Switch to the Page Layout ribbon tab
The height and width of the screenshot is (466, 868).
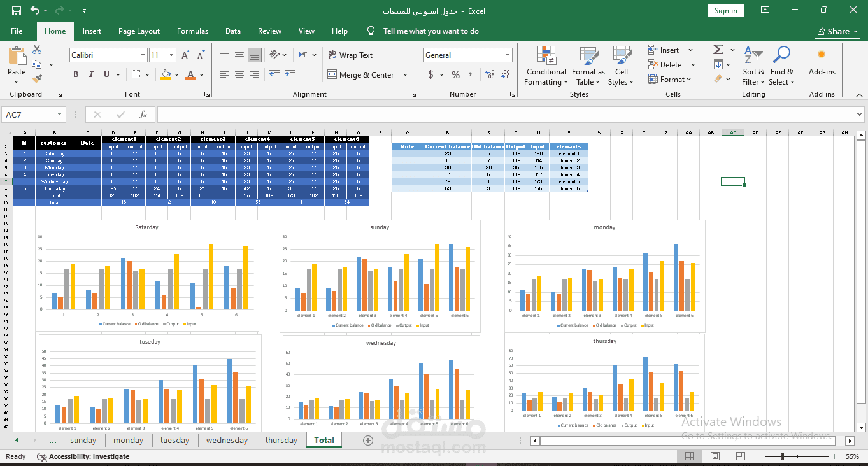(x=139, y=31)
